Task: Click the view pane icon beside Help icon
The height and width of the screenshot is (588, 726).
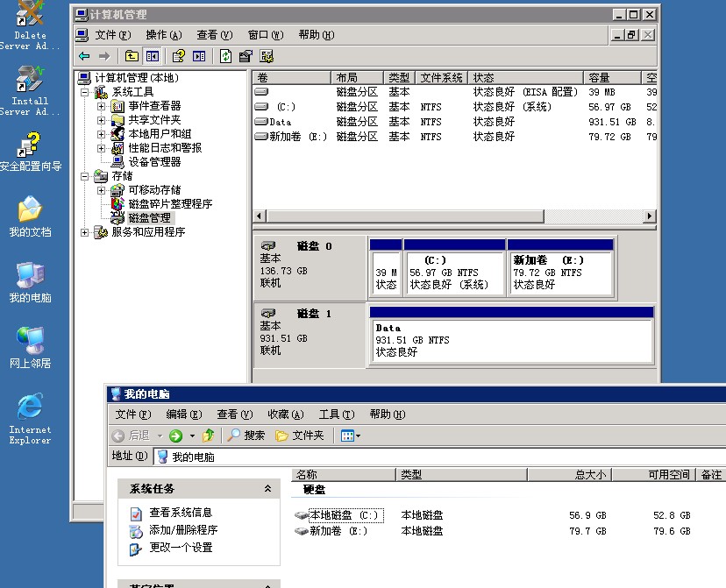Action: click(x=199, y=56)
